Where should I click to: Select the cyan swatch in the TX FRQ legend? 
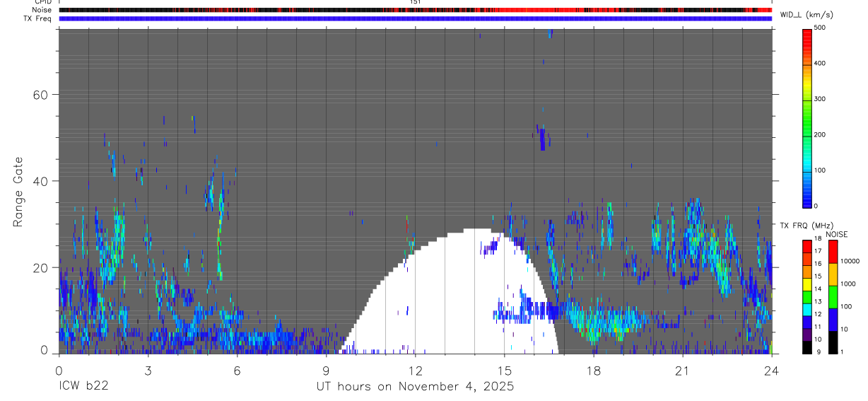tap(807, 310)
